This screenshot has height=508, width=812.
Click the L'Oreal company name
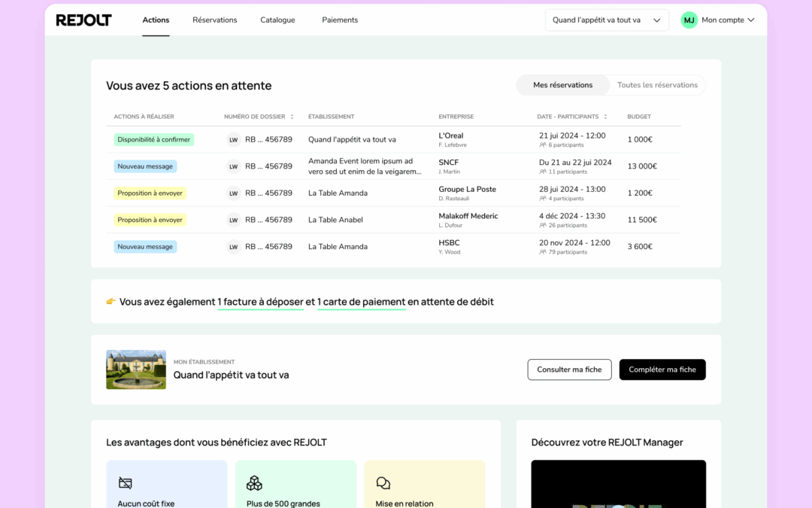tap(451, 135)
